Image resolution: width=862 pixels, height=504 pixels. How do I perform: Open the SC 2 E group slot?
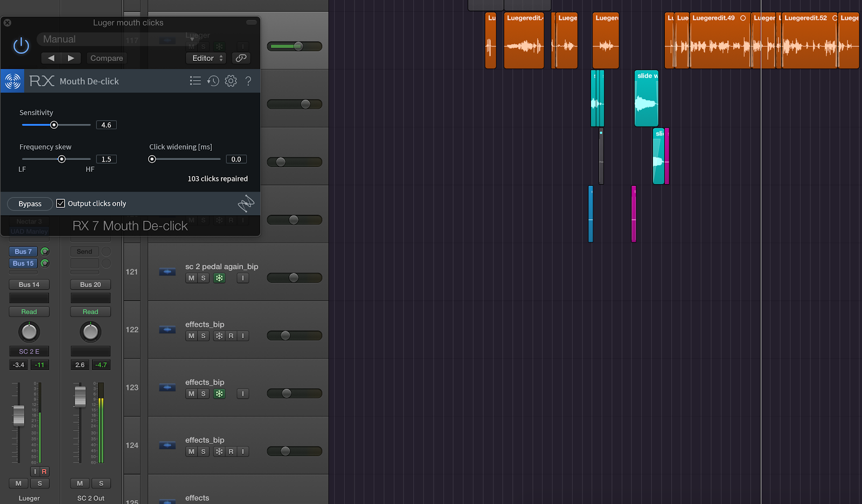[29, 351]
